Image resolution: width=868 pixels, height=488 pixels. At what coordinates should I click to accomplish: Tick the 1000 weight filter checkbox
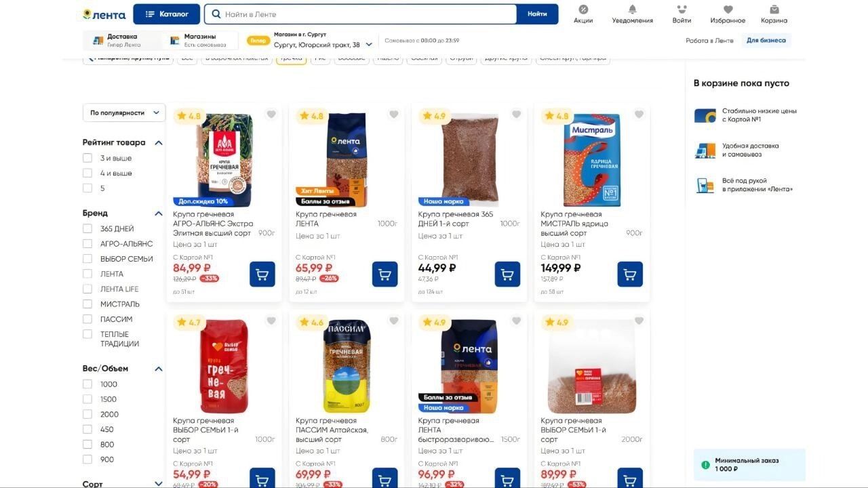click(x=87, y=384)
